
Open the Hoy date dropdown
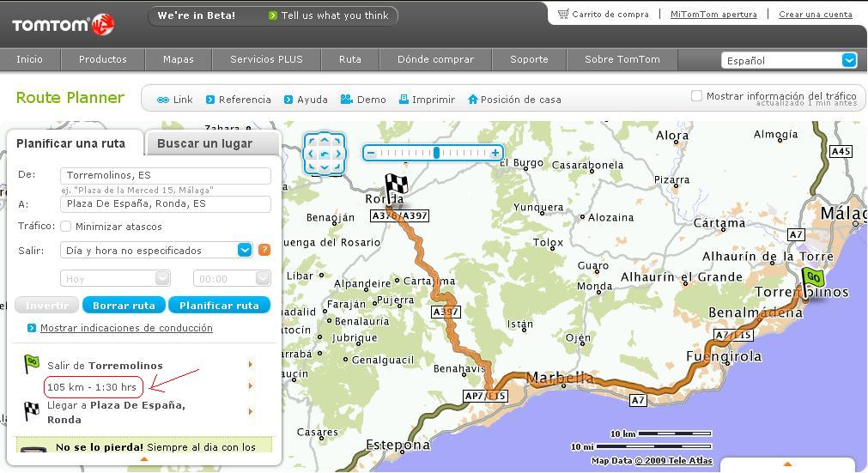click(x=115, y=278)
